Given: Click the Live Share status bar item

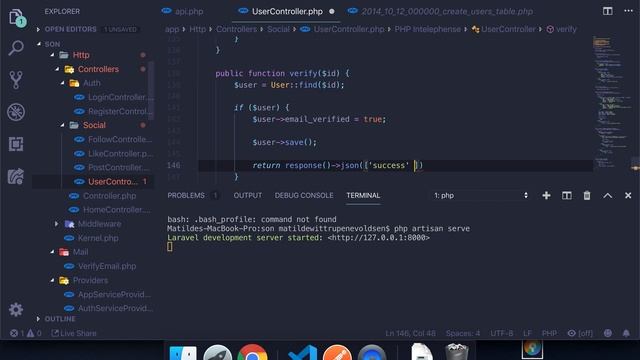Looking at the screenshot, I should click(x=74, y=333).
